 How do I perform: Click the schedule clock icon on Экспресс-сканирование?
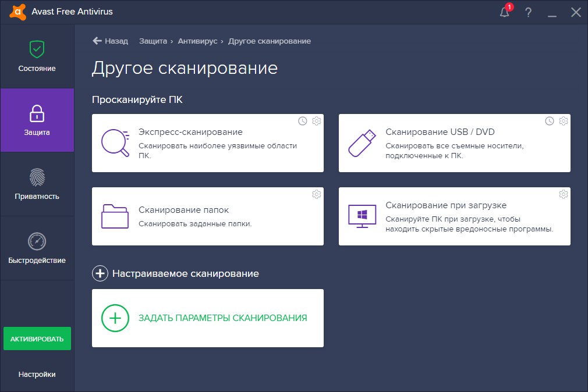click(x=303, y=121)
